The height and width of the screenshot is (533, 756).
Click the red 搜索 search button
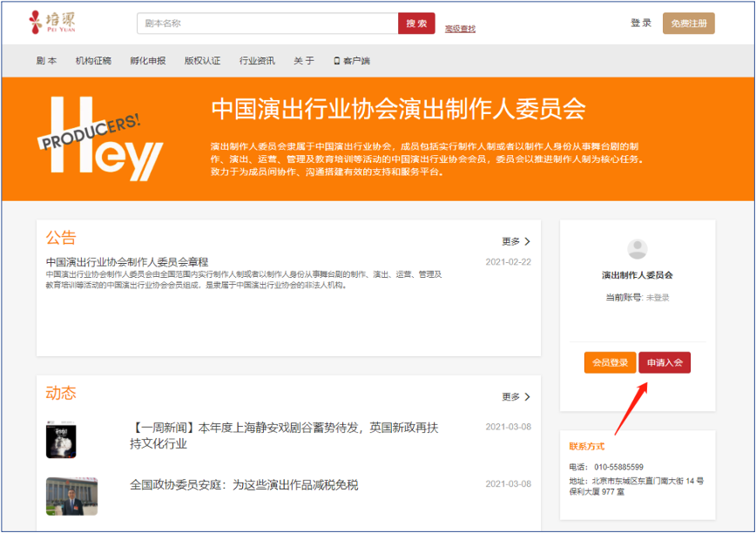click(x=415, y=24)
